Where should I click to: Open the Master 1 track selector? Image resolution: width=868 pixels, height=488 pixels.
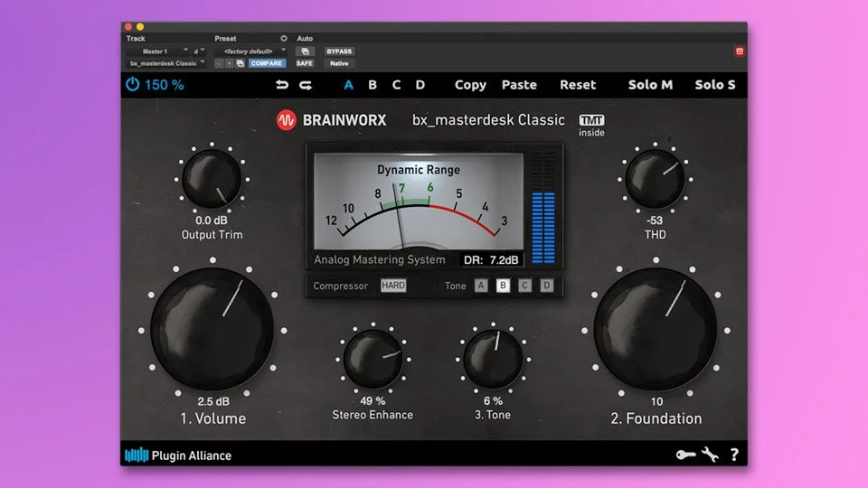[x=157, y=52]
